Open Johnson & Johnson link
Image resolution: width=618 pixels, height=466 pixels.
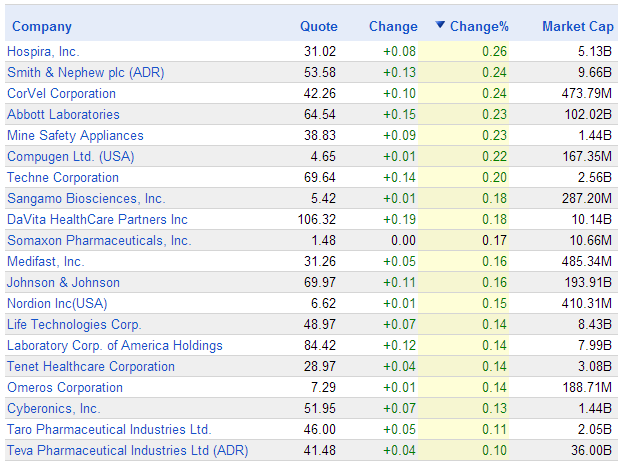pyautogui.click(x=63, y=282)
